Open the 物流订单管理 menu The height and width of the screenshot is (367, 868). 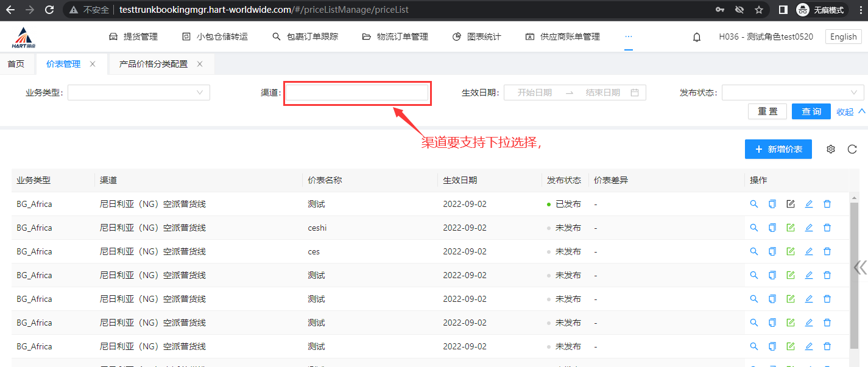pyautogui.click(x=395, y=37)
